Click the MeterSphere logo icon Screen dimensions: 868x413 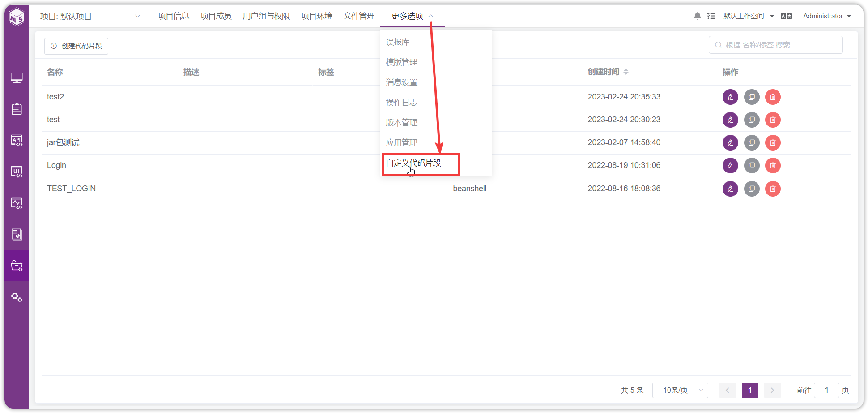click(17, 17)
